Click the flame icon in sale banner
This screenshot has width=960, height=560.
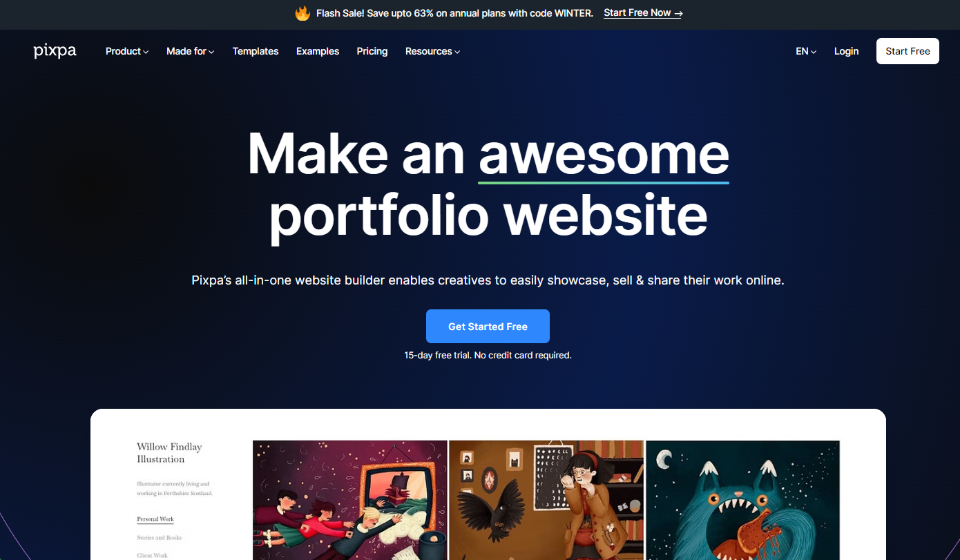(x=303, y=13)
